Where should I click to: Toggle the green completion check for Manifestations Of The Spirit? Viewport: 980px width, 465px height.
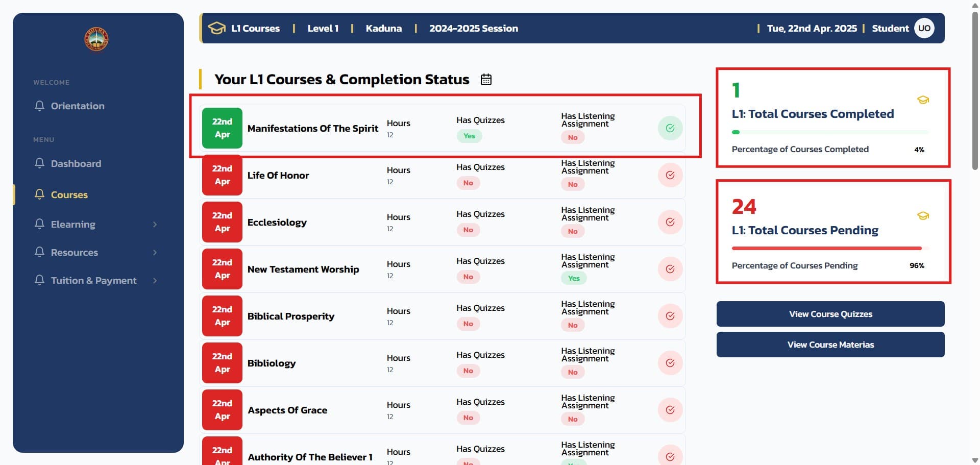point(670,128)
